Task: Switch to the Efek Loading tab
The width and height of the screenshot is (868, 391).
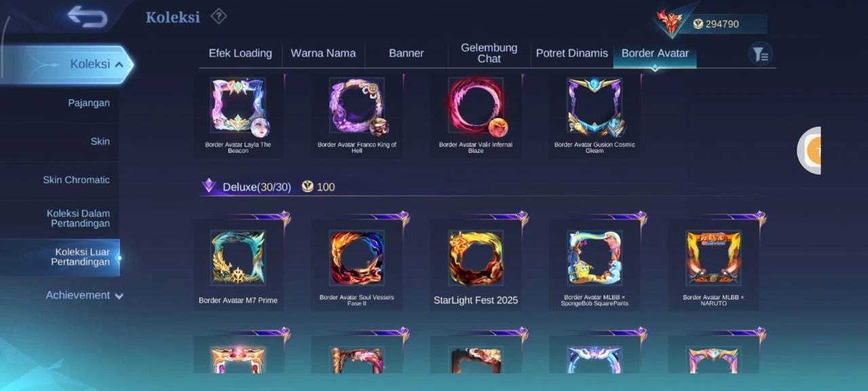Action: 240,53
